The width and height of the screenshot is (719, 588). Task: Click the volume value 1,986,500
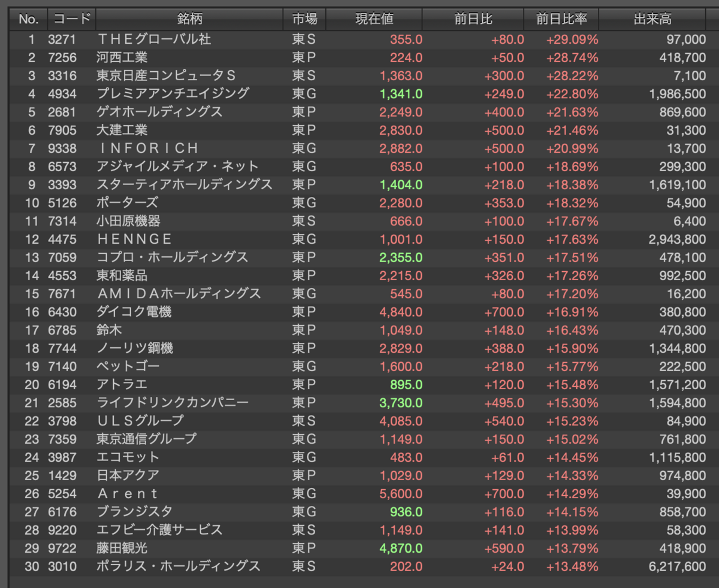677,94
